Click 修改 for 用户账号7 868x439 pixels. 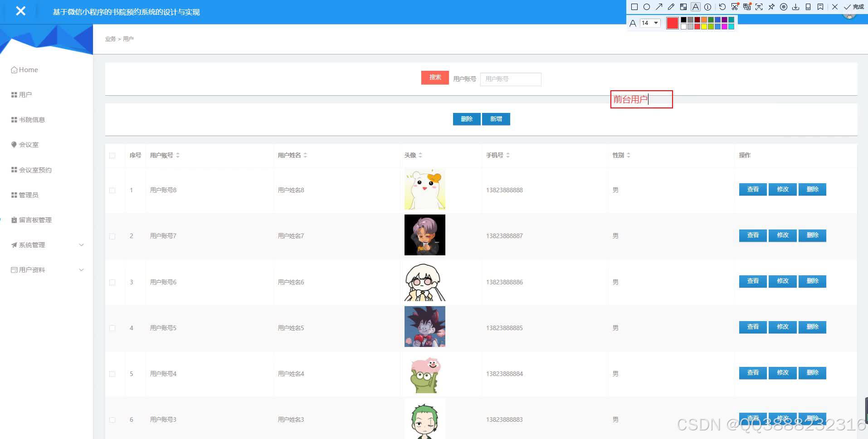(782, 235)
